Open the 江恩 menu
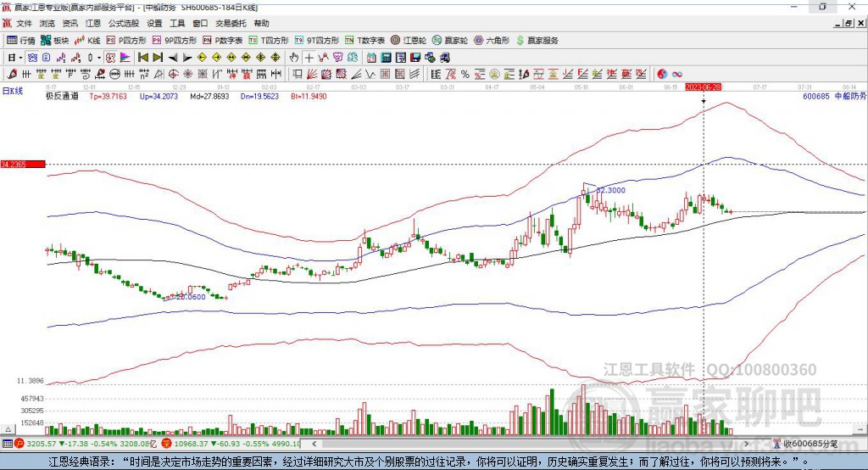Viewport: 868px width, 470px height. point(93,23)
